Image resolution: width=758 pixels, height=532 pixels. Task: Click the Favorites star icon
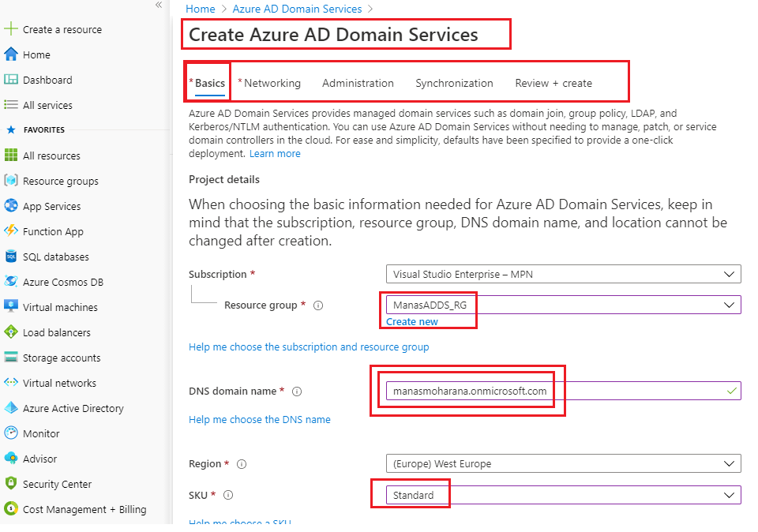[11, 129]
